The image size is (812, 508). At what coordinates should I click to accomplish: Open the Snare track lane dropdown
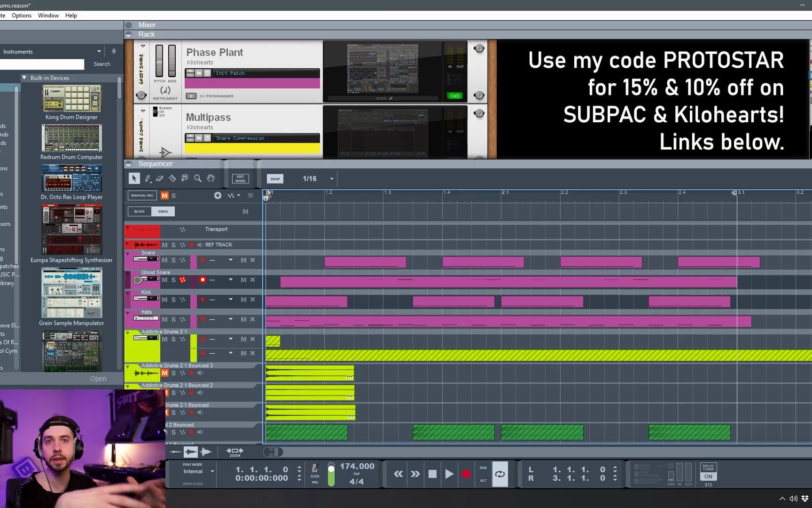(x=231, y=260)
